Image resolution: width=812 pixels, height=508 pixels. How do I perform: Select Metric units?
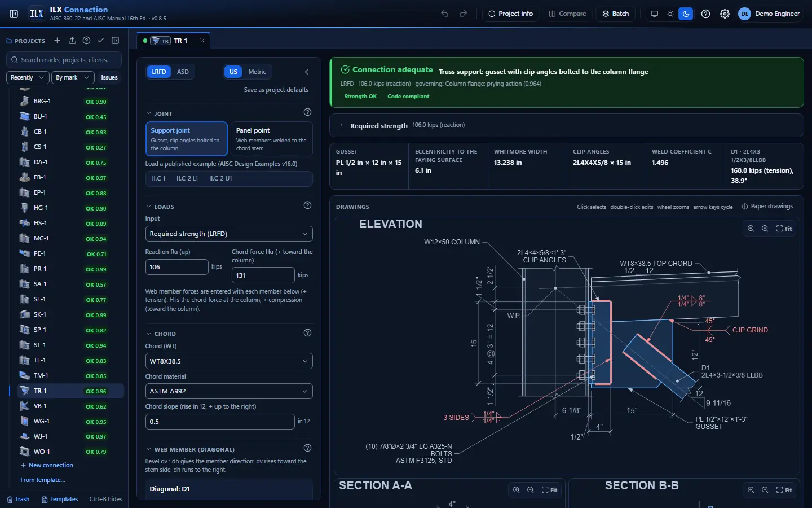tap(257, 72)
